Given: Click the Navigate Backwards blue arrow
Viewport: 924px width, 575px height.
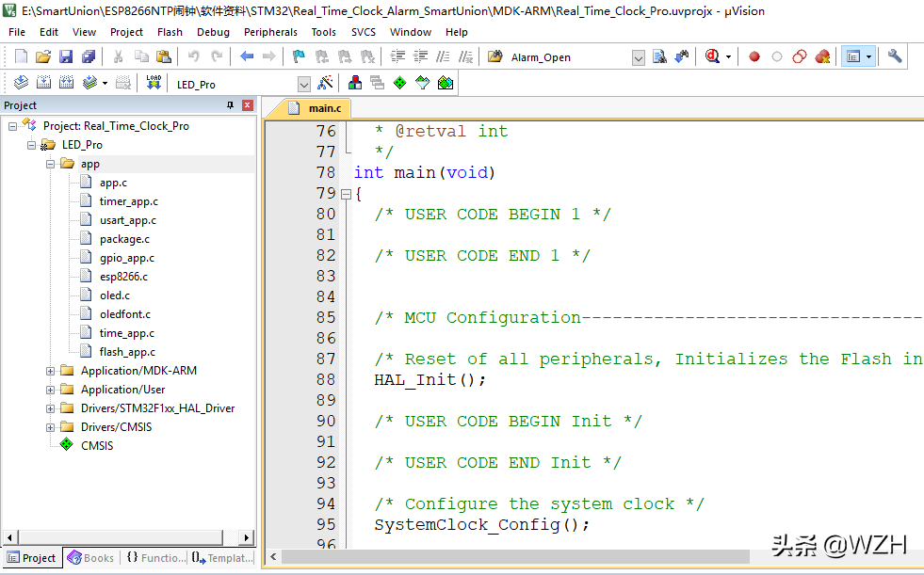Looking at the screenshot, I should (247, 56).
